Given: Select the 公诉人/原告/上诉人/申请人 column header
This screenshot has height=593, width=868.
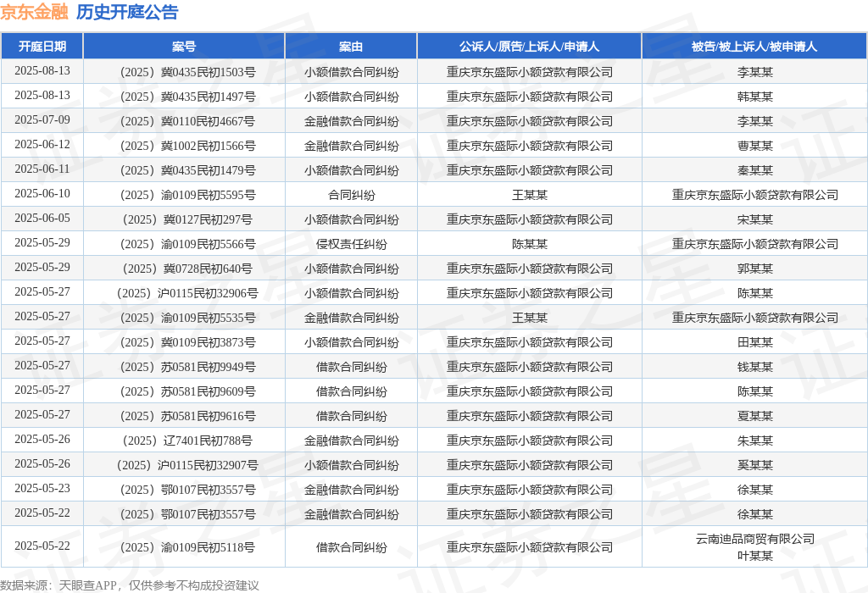Looking at the screenshot, I should click(529, 47).
